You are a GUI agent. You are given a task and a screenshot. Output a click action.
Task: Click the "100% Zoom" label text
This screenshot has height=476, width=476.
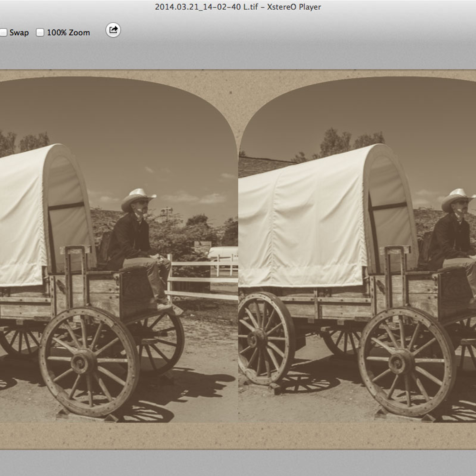pos(68,33)
